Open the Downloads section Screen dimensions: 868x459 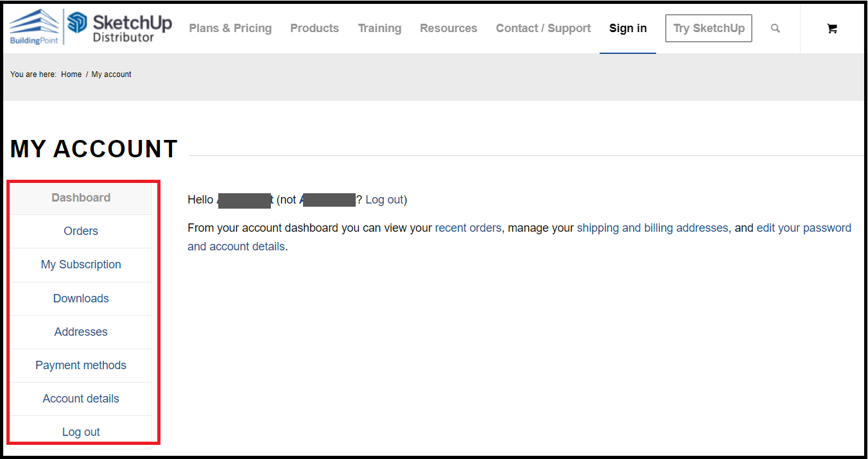[x=81, y=299]
